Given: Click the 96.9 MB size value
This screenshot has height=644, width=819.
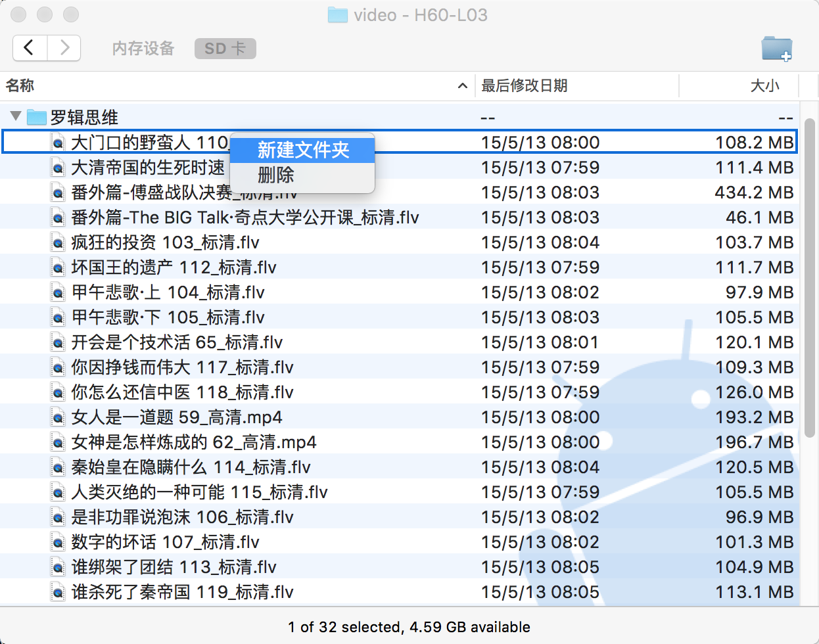Looking at the screenshot, I should pos(759,517).
